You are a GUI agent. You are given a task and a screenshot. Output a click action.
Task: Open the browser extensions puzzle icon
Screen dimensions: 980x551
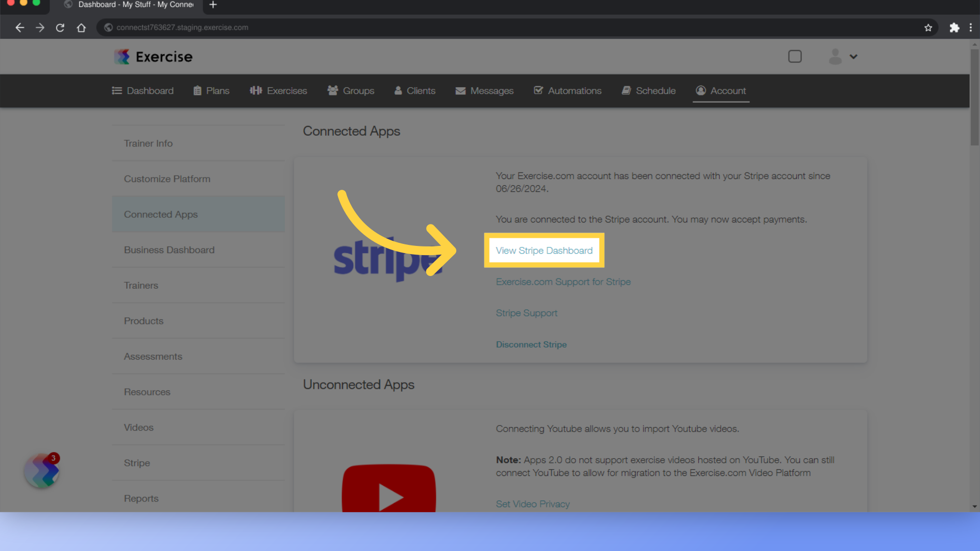click(x=954, y=28)
